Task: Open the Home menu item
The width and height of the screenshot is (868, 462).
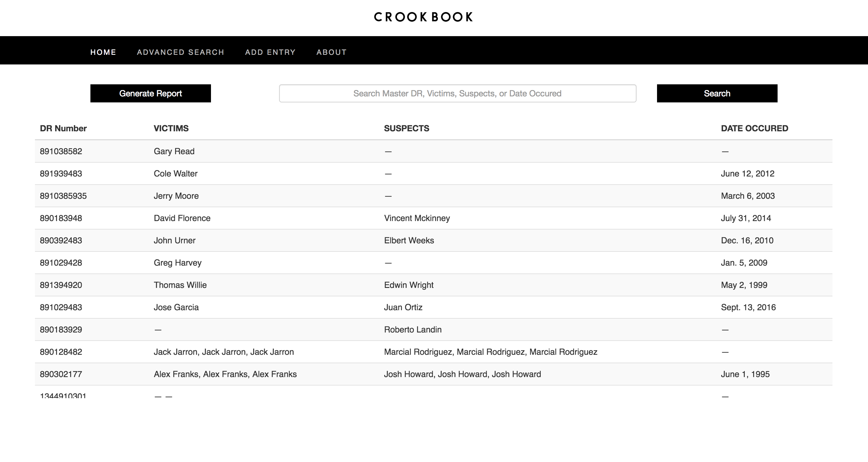Action: click(x=103, y=52)
